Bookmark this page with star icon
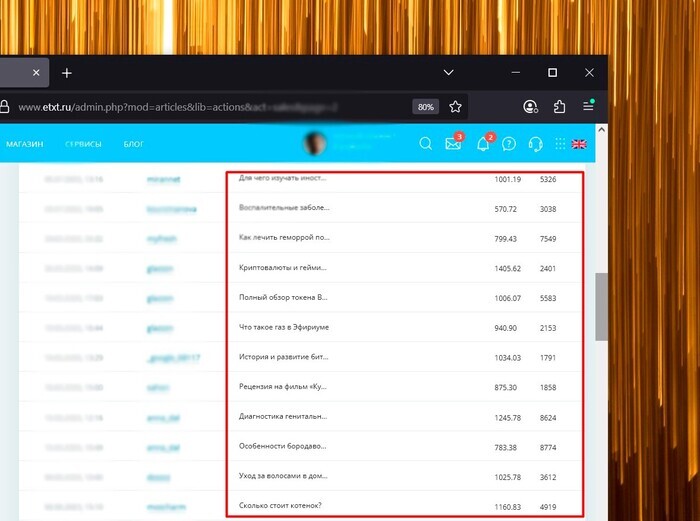The image size is (700, 521). click(x=455, y=107)
